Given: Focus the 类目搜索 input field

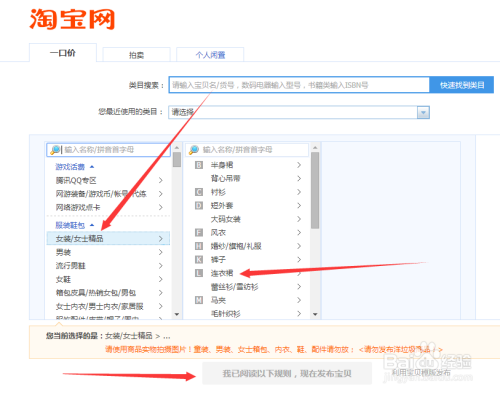Looking at the screenshot, I should point(299,85).
